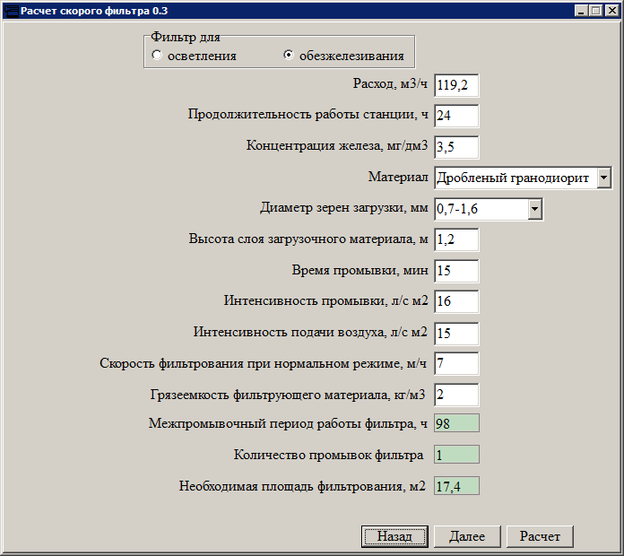Image resolution: width=624 pixels, height=556 pixels.
Task: Click the application icon in title bar
Action: pyautogui.click(x=12, y=11)
